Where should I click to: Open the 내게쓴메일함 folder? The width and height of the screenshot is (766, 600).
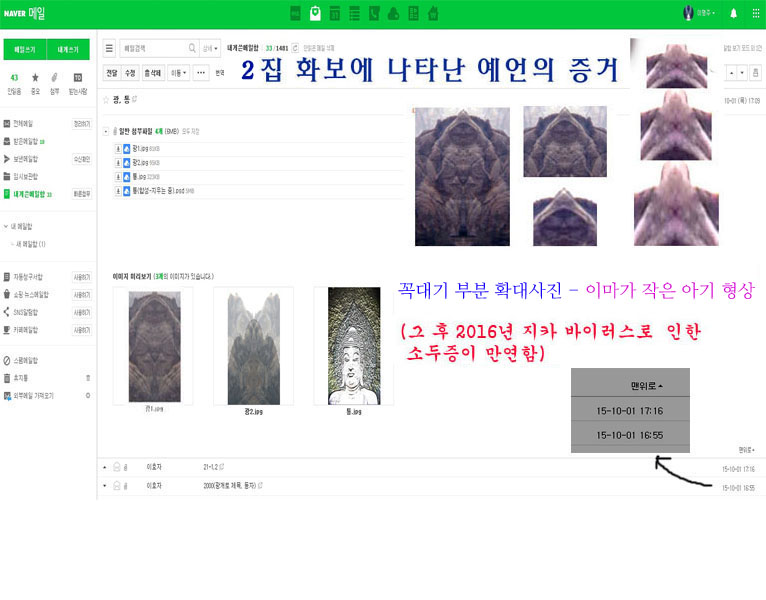(x=29, y=194)
